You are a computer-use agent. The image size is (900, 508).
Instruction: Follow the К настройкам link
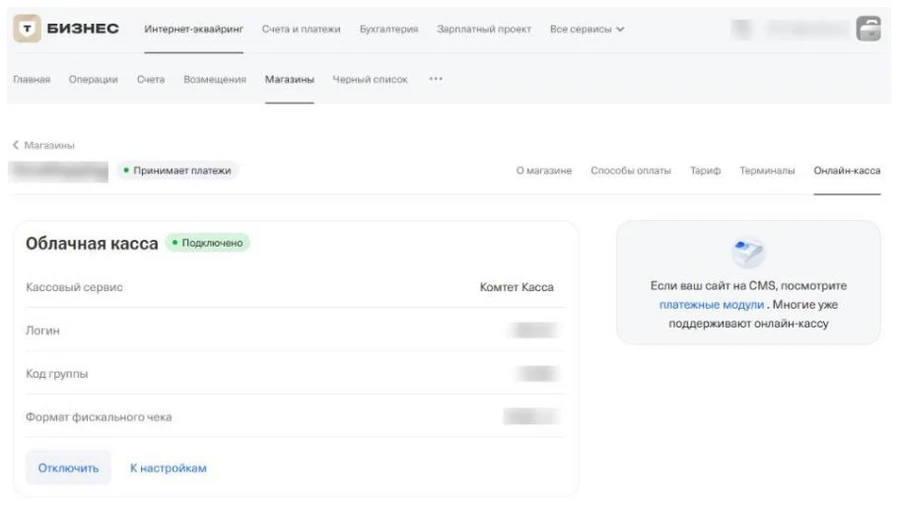pos(168,468)
